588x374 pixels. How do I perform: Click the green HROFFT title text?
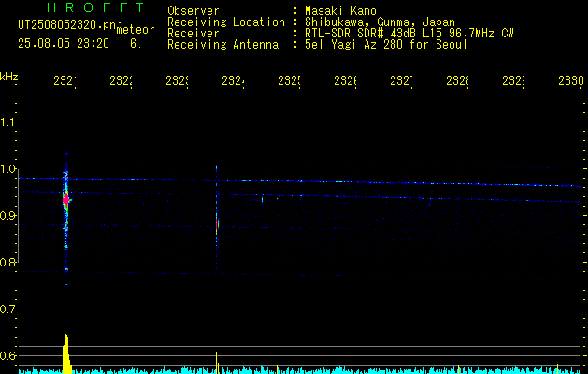click(x=96, y=7)
